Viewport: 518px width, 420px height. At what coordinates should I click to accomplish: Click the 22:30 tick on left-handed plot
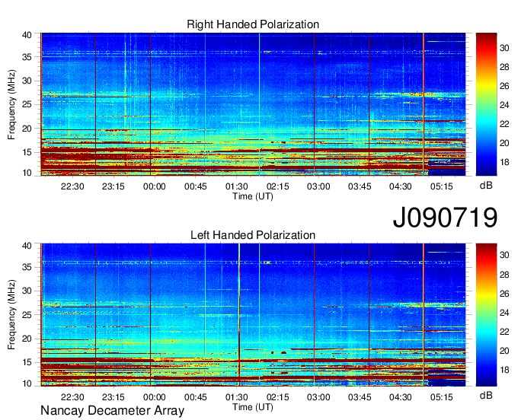coord(72,397)
